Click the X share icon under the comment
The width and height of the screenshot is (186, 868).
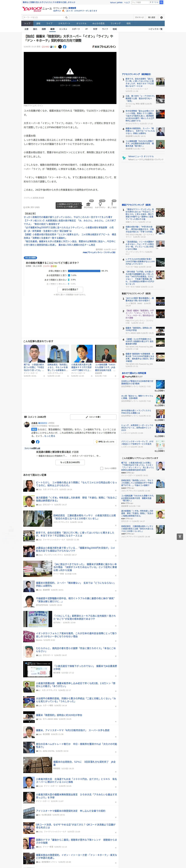(33, 442)
